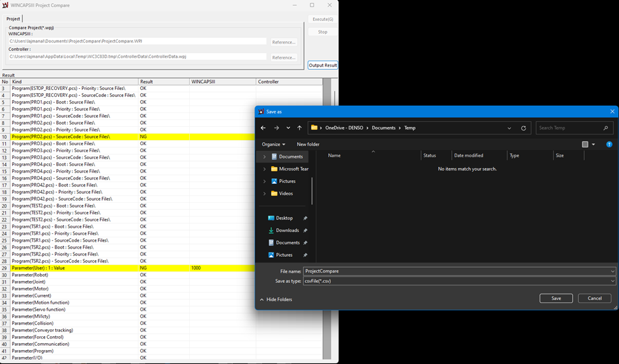Select Parameter(User) : 1 : Value row
Image resolution: width=619 pixels, height=364 pixels.
point(128,268)
